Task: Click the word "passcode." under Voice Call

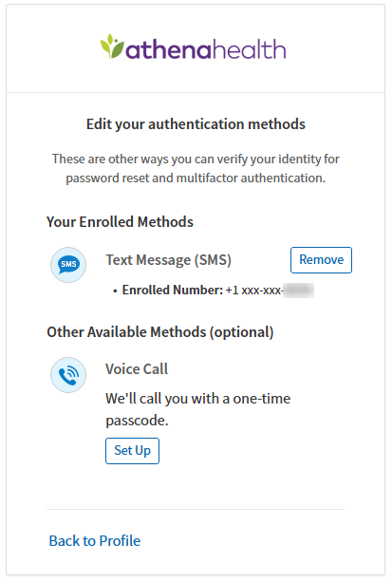Action: [x=137, y=421]
